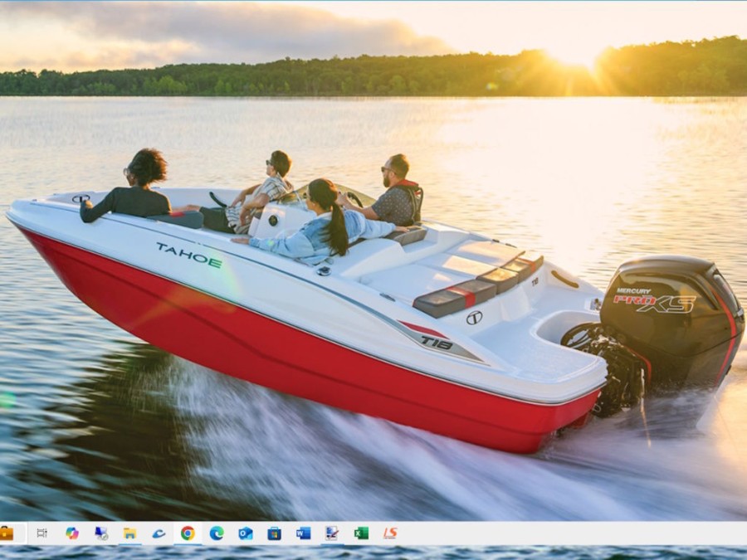Switch to the monitor-with-pen app icon
Viewport: 747px width, 560px height.
point(332,533)
